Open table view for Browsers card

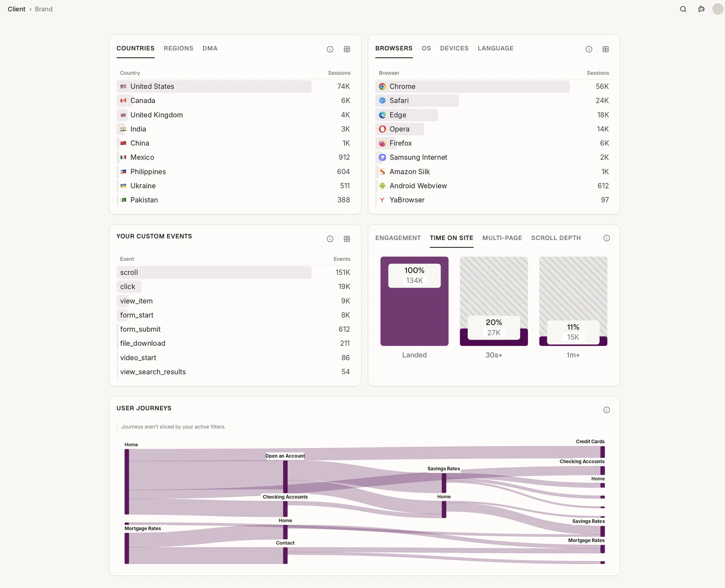(606, 49)
